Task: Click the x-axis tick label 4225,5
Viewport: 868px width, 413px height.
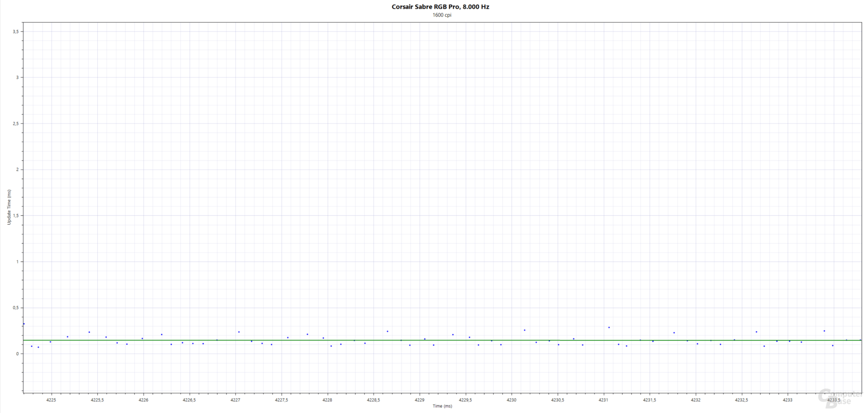Action: [x=97, y=400]
